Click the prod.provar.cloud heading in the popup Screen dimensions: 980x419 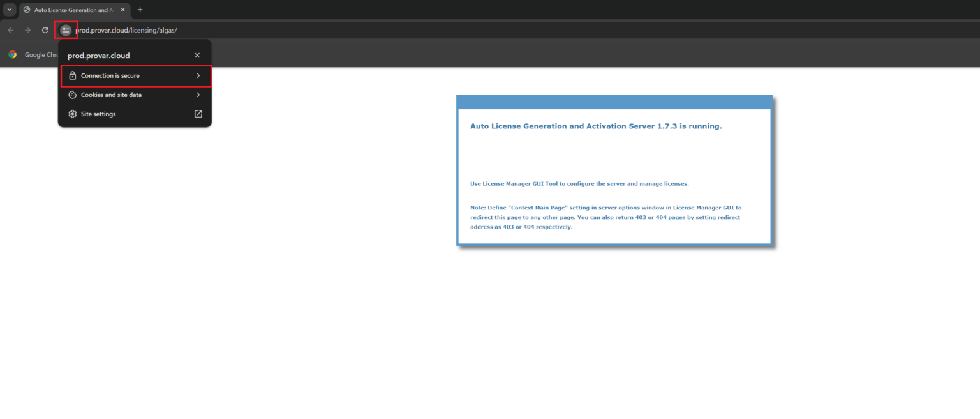coord(98,56)
